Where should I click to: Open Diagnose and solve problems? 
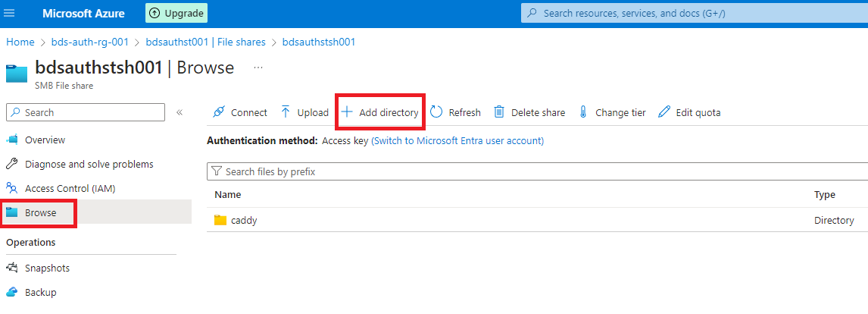click(x=89, y=165)
